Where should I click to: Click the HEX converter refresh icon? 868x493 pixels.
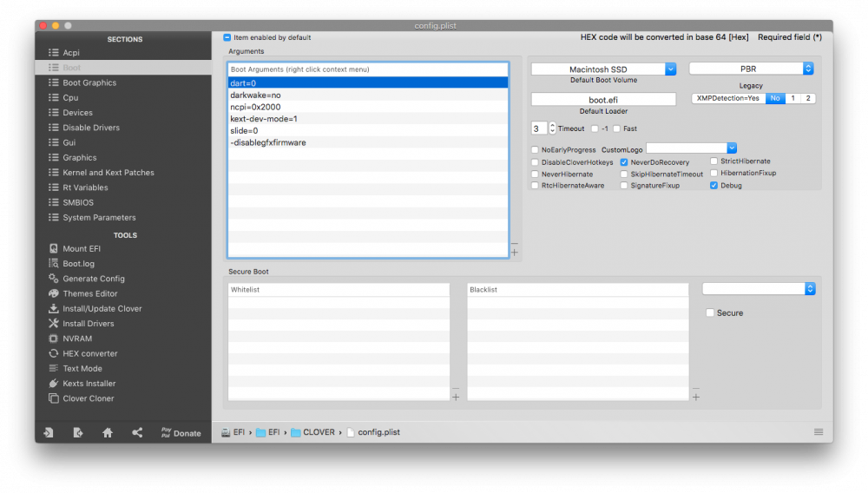tap(53, 353)
